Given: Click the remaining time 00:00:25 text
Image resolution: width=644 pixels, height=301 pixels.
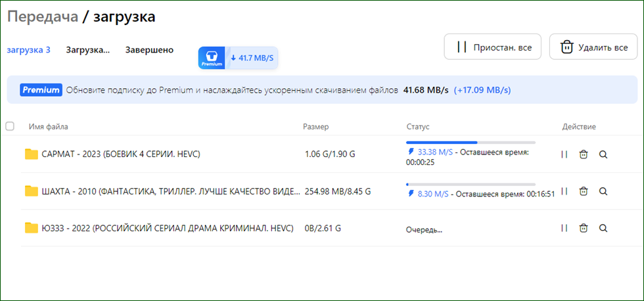Looking at the screenshot, I should point(420,162).
